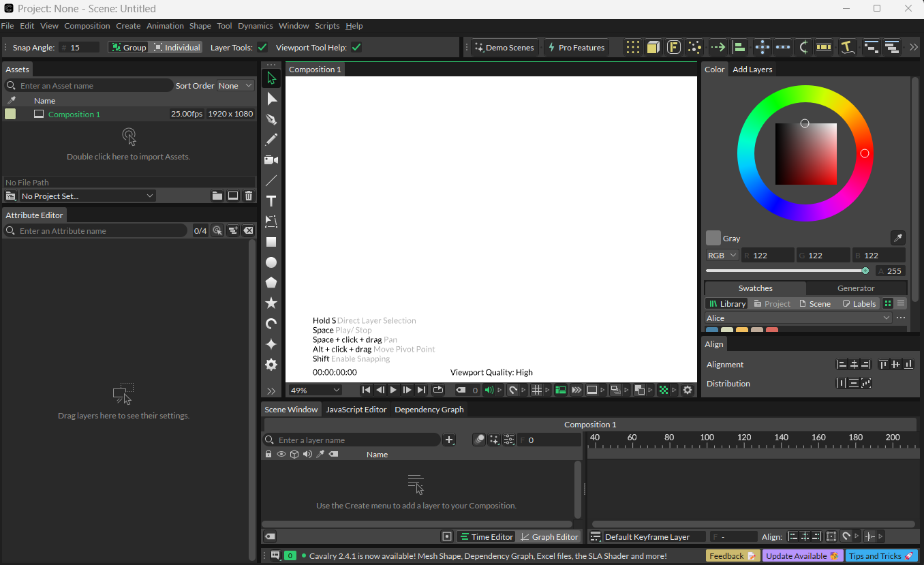Toggle the green checkerboard transparency button
The width and height of the screenshot is (924, 565).
(663, 390)
